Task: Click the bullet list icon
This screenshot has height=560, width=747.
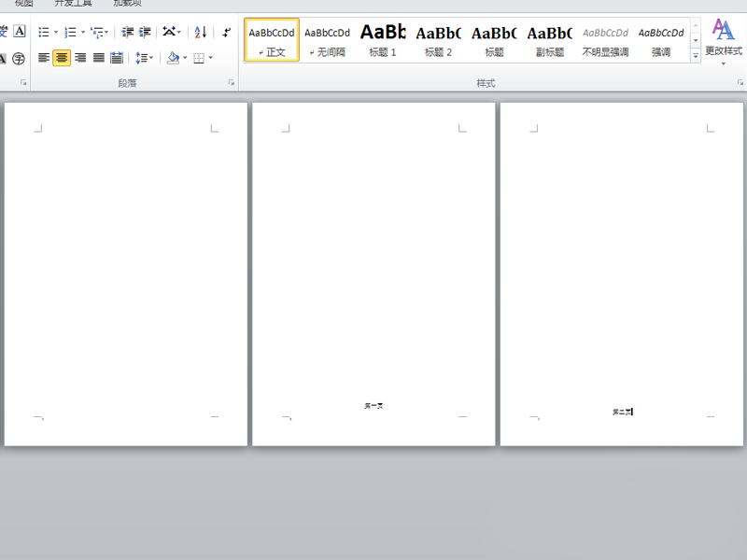Action: (43, 32)
